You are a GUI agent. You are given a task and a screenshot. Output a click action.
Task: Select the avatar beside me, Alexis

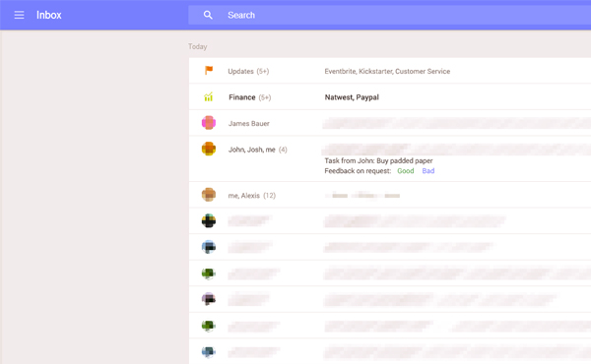point(209,195)
